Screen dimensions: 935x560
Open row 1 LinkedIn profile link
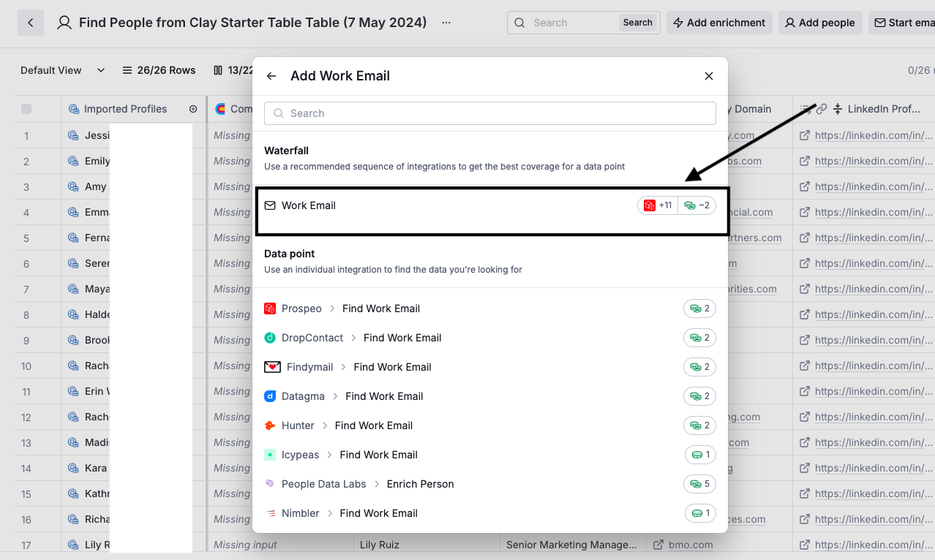(x=874, y=135)
